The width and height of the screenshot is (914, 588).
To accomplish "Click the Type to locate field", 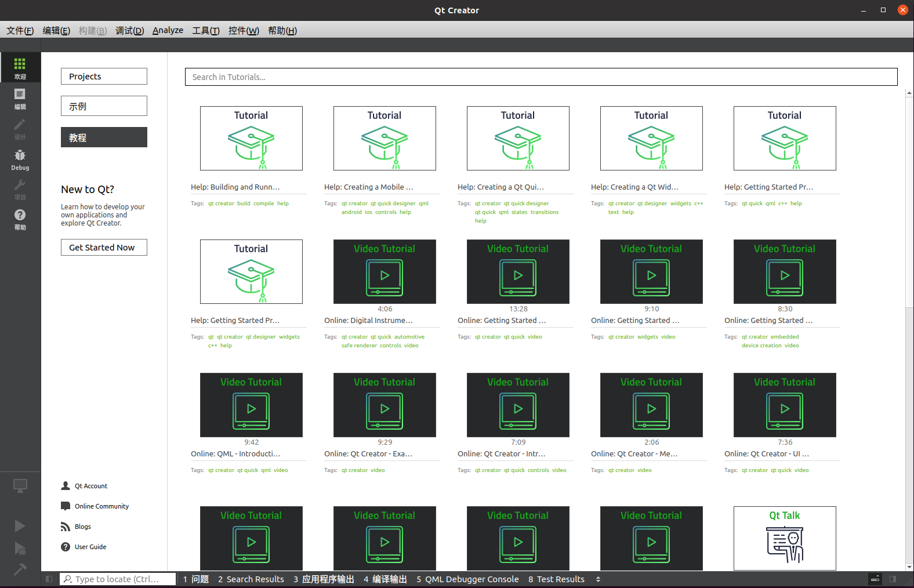I will coord(118,579).
